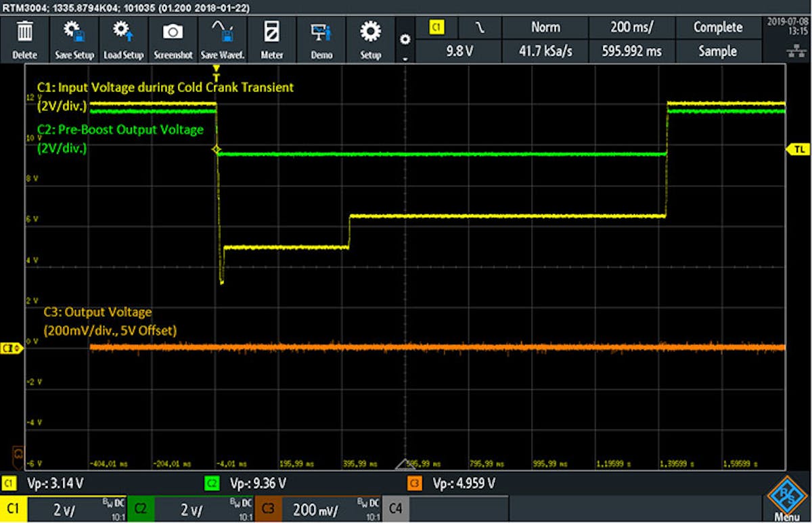812x523 pixels.
Task: Open the Sample acquisition mode selector
Action: [x=718, y=51]
